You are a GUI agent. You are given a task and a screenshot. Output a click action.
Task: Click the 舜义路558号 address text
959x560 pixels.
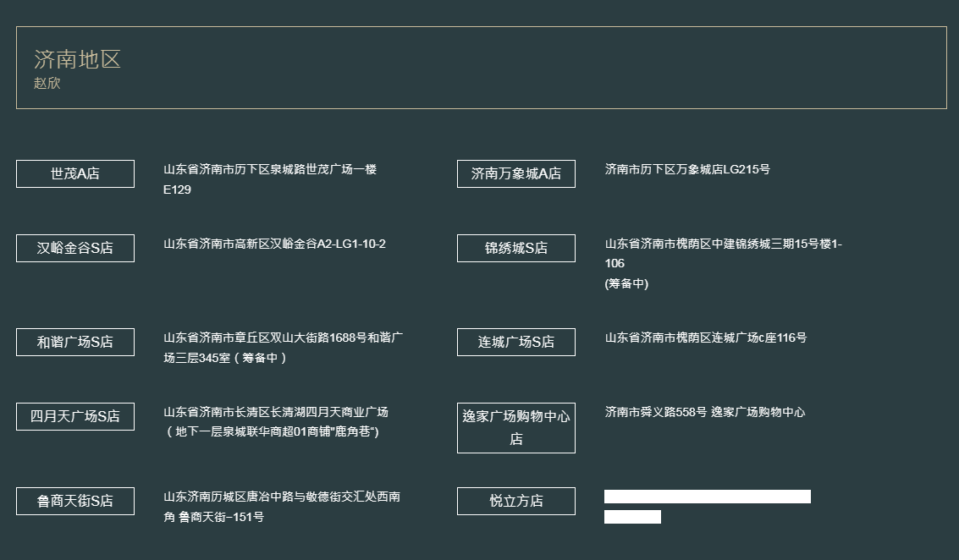[704, 412]
